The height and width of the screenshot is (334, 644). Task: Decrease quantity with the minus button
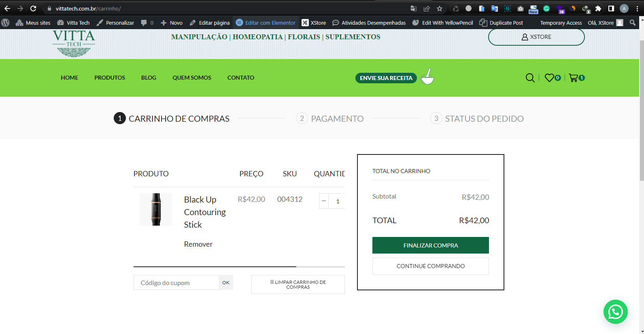(324, 201)
